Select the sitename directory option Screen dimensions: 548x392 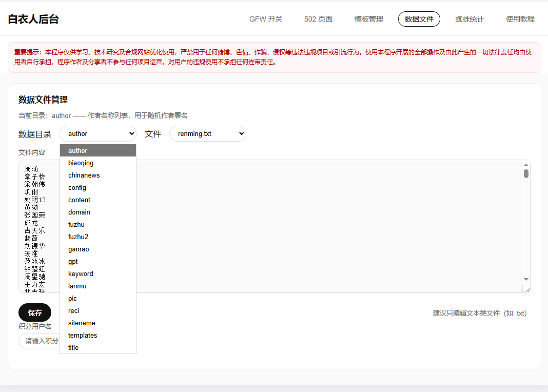click(82, 323)
